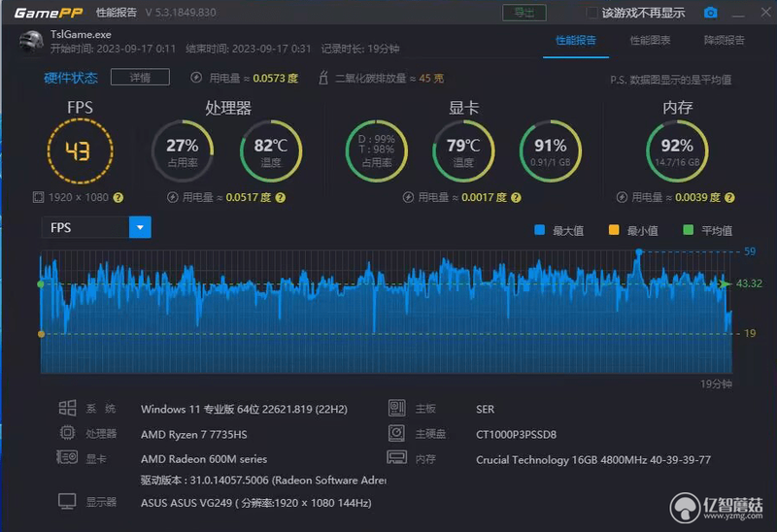Screen dimensions: 777x532
Task: Click the memory module icon in specs
Action: coord(396,457)
